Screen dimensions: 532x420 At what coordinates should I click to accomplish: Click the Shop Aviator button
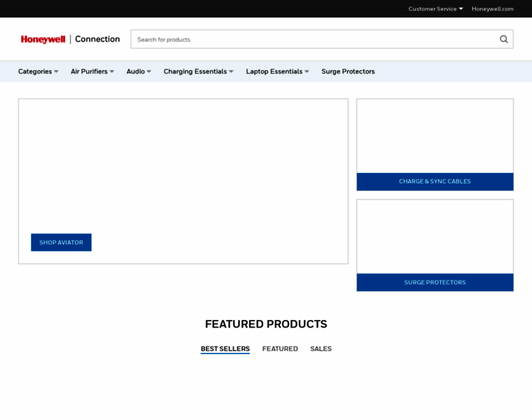[61, 242]
